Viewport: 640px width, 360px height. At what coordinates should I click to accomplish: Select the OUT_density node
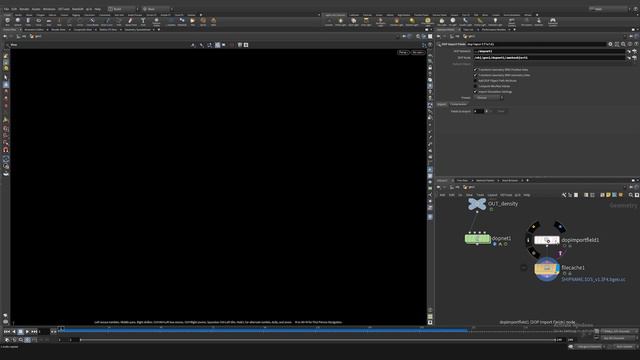click(x=477, y=204)
